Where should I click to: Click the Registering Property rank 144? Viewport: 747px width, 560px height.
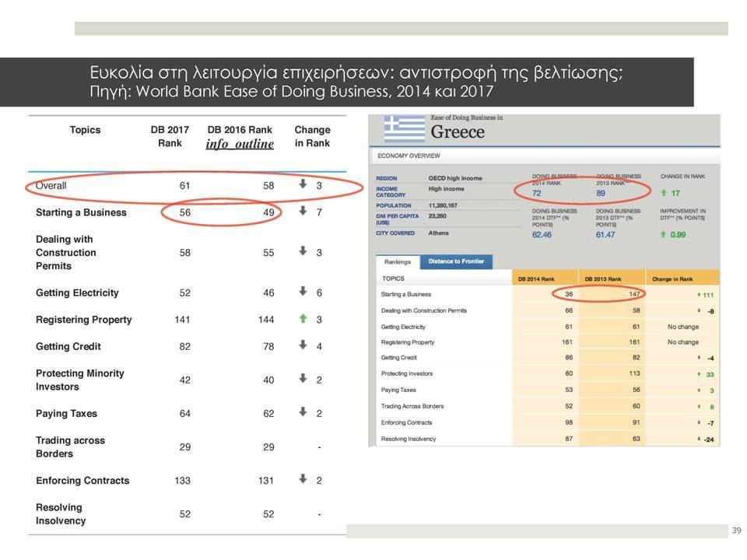[266, 320]
